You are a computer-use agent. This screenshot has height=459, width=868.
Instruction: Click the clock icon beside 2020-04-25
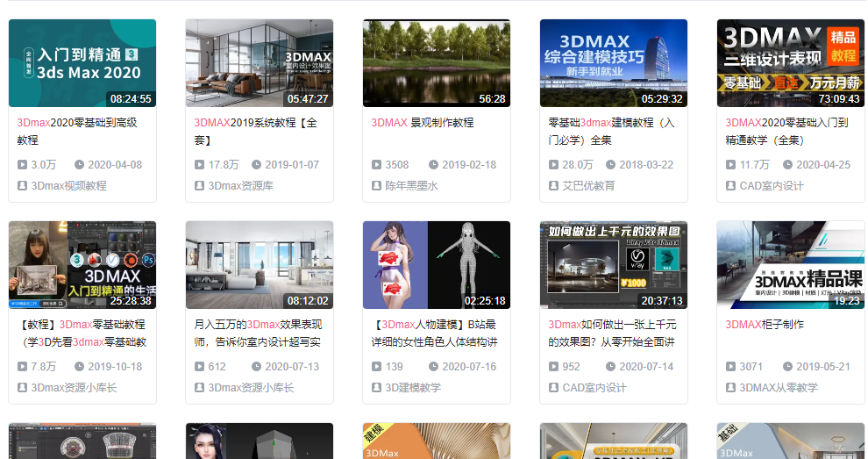(x=787, y=165)
